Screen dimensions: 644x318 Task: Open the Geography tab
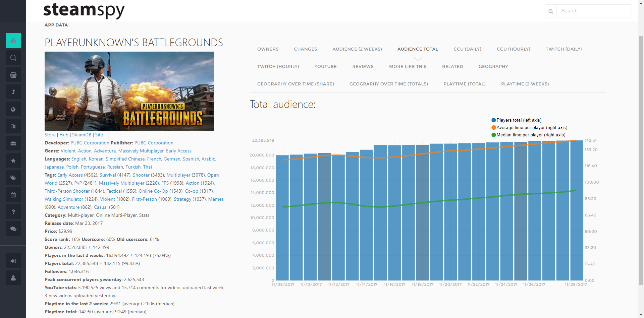(x=493, y=66)
